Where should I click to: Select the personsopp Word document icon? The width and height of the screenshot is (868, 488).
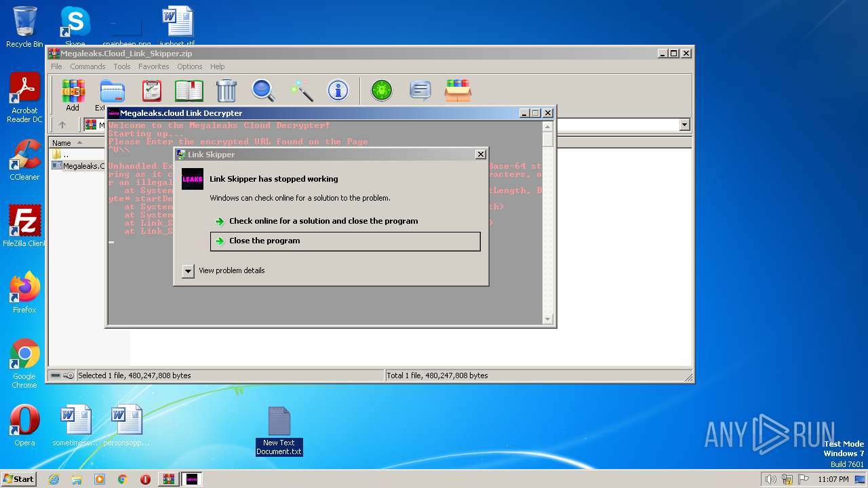click(126, 426)
